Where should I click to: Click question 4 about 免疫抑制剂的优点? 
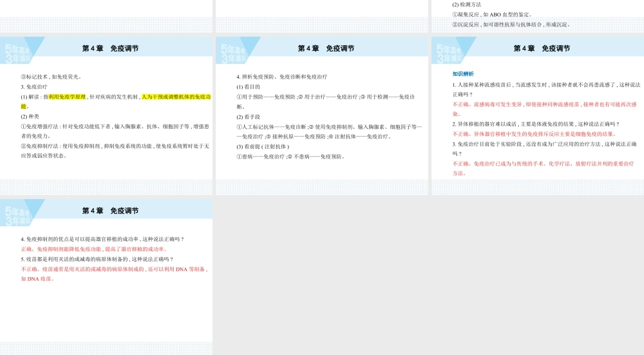click(x=102, y=239)
